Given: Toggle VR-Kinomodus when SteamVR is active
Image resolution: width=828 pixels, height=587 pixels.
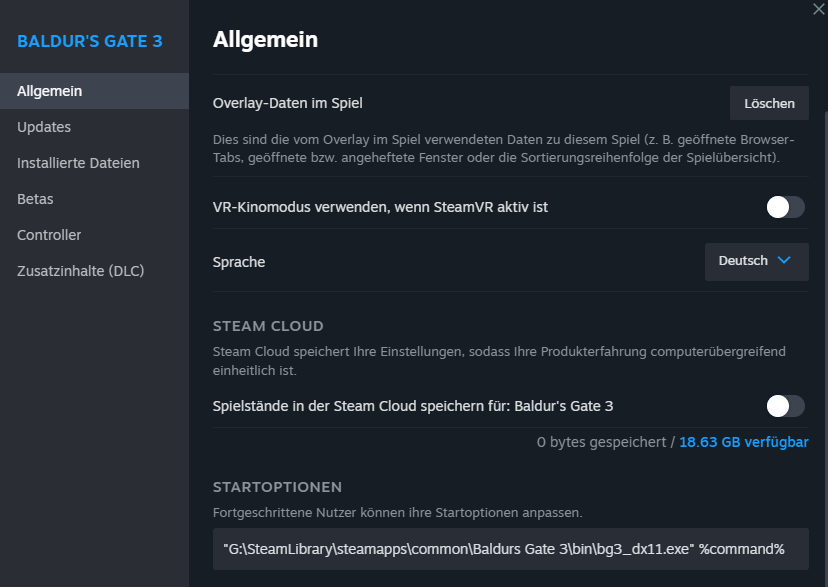Looking at the screenshot, I should pyautogui.click(x=785, y=207).
